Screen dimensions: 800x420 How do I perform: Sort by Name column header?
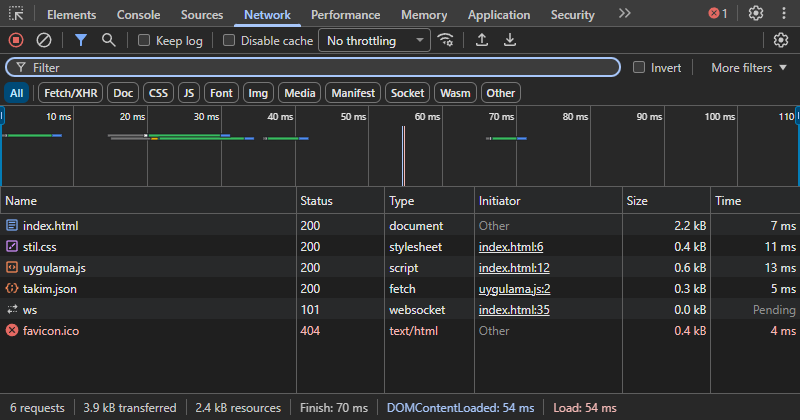(x=148, y=201)
